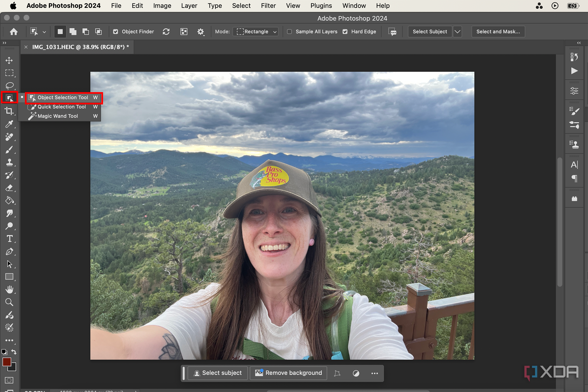Select the Hand tool
588x392 pixels.
9,290
